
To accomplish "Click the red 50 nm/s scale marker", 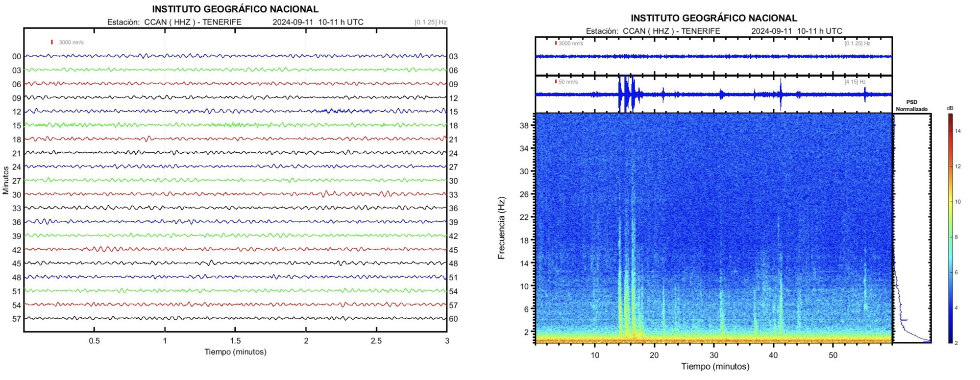I will (x=555, y=82).
